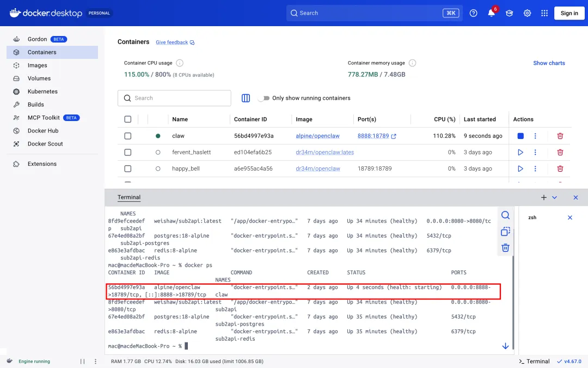Click Show charts link
This screenshot has width=588, height=368.
point(549,63)
